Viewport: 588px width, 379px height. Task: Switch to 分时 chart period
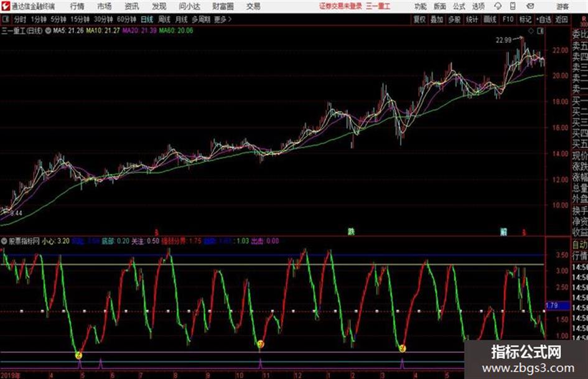tap(20, 19)
